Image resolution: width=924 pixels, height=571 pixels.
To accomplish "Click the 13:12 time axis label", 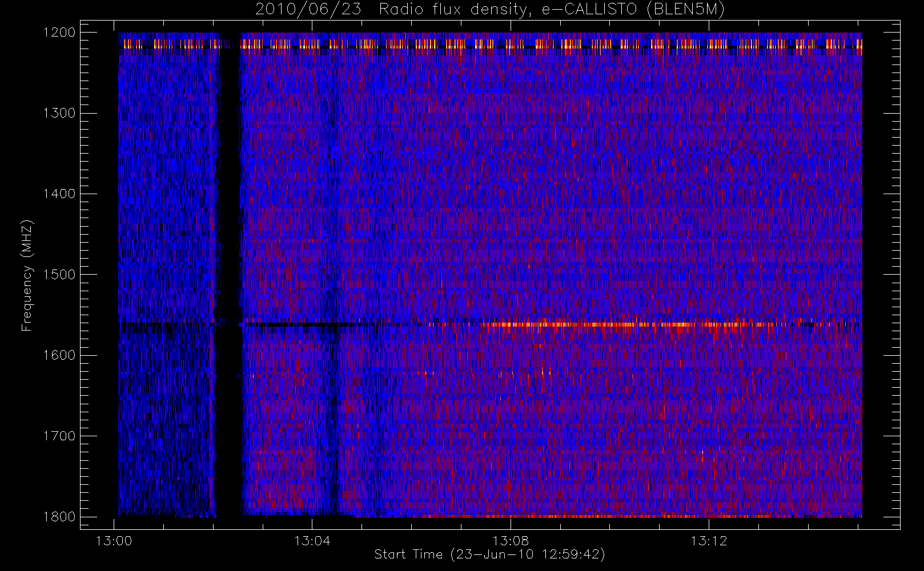I will pos(709,541).
